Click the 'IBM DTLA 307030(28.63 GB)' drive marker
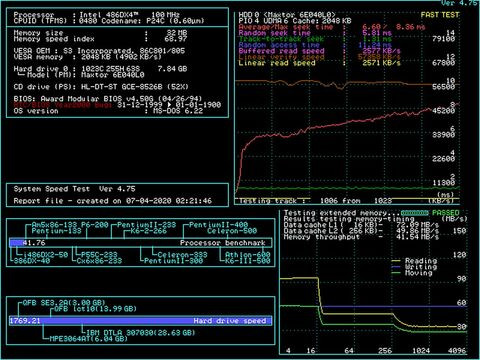The image size is (480, 360). pyautogui.click(x=140, y=333)
